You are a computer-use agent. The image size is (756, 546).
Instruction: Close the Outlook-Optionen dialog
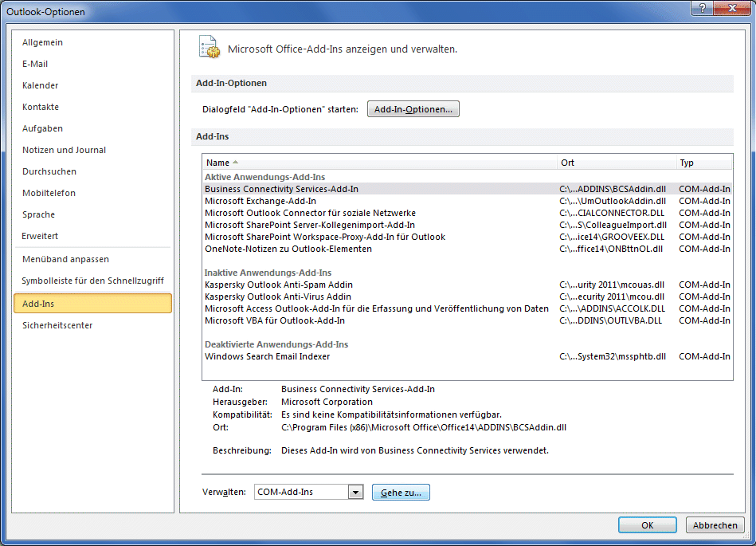(x=731, y=10)
